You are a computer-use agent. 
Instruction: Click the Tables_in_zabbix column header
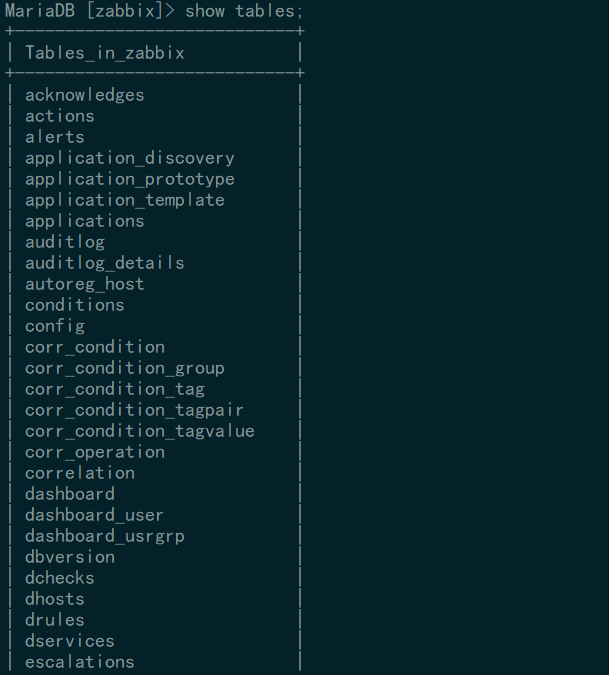105,53
